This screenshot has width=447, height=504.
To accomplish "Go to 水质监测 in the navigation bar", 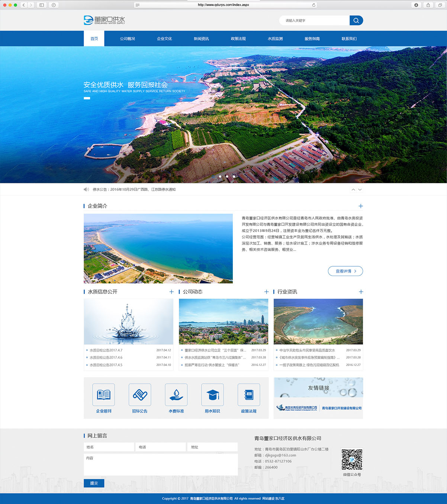I will pos(275,39).
